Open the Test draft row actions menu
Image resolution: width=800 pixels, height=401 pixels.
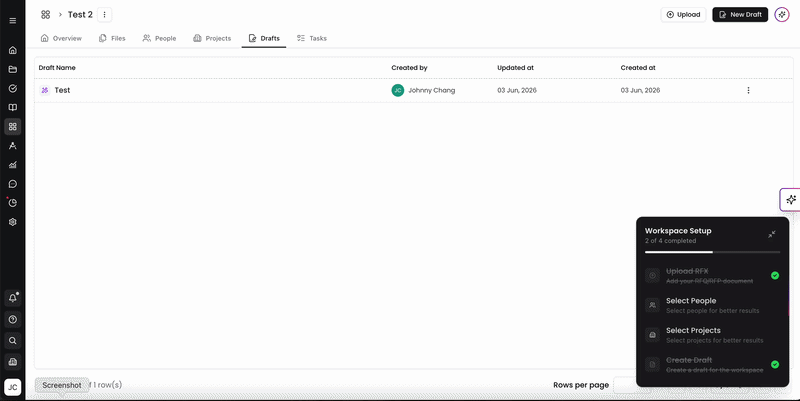click(748, 90)
